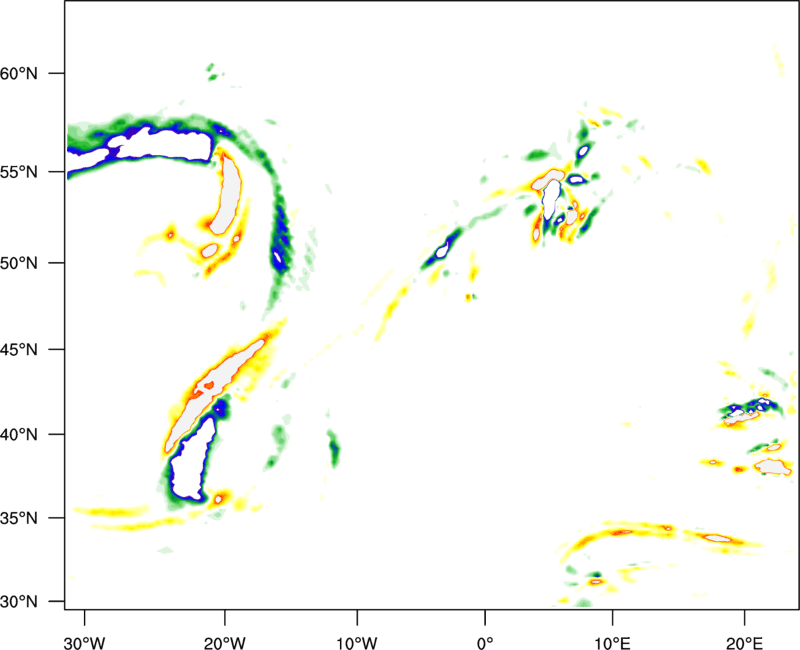Click the 0° longitude label
The height and width of the screenshot is (650, 800).
coord(485,643)
